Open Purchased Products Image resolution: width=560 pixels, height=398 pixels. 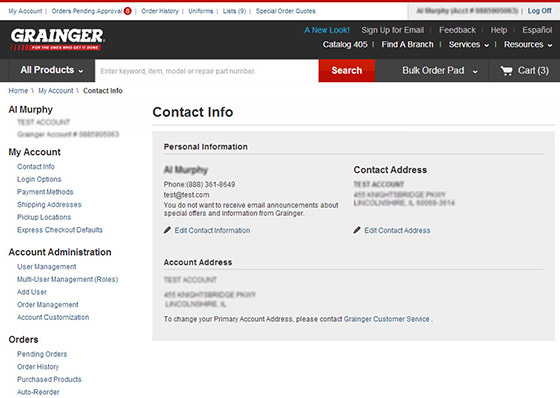[x=49, y=379]
